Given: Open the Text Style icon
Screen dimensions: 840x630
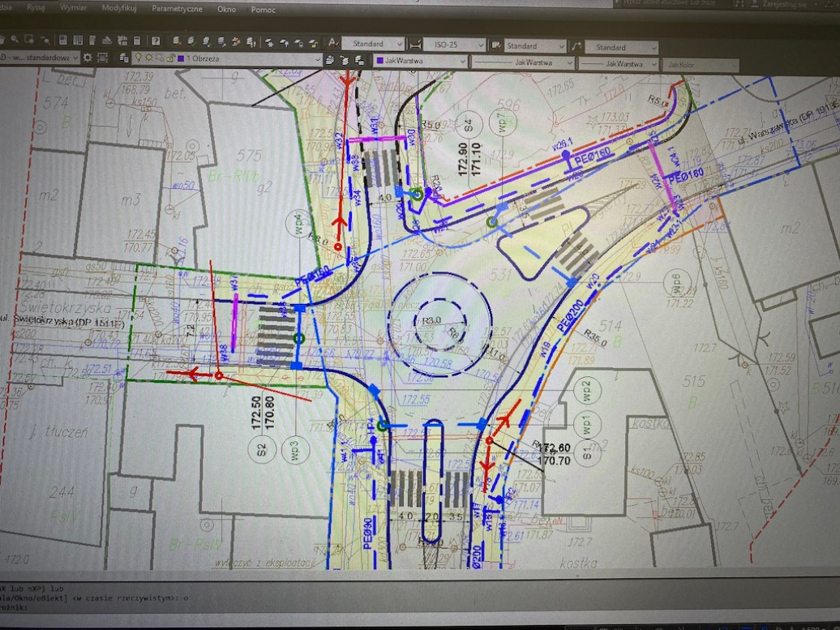Looking at the screenshot, I should 332,43.
